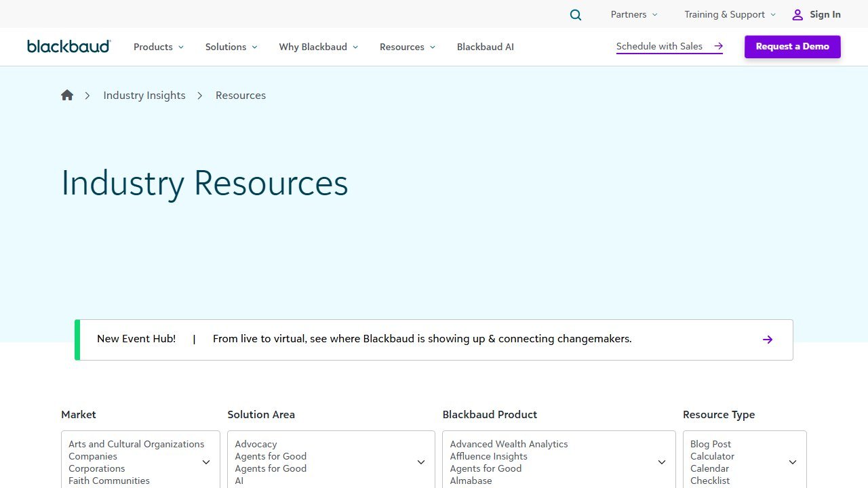868x488 pixels.
Task: Expand the Partners dropdown
Action: [634, 14]
